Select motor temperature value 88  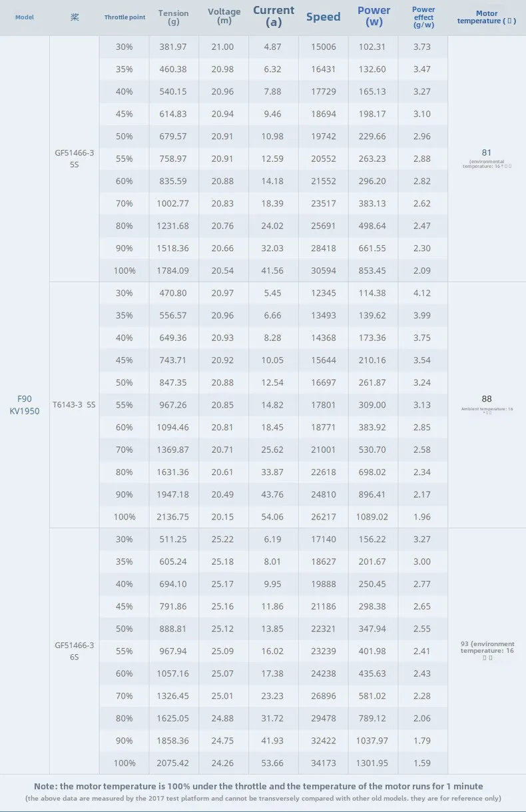point(487,399)
